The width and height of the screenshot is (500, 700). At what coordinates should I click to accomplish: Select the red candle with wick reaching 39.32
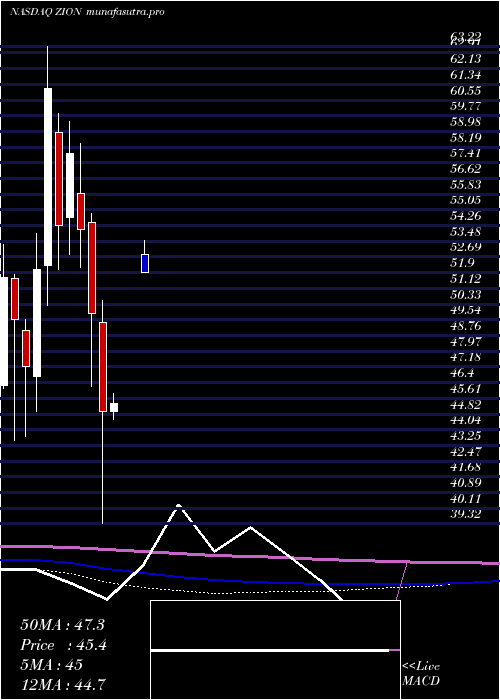(x=103, y=367)
